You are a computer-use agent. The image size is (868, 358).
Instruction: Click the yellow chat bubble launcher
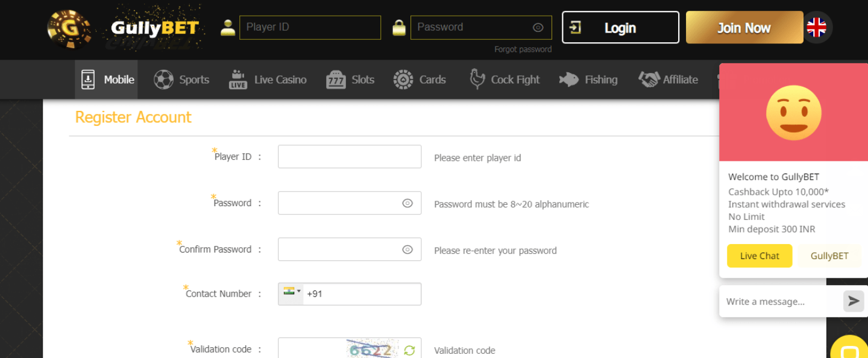point(850,348)
